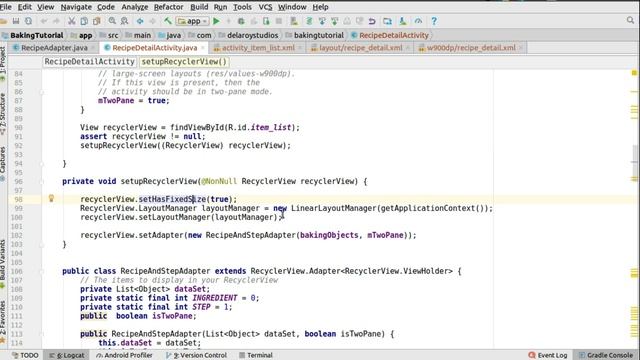The image size is (640, 360).
Task: Open the Code menu
Action: (106, 7)
